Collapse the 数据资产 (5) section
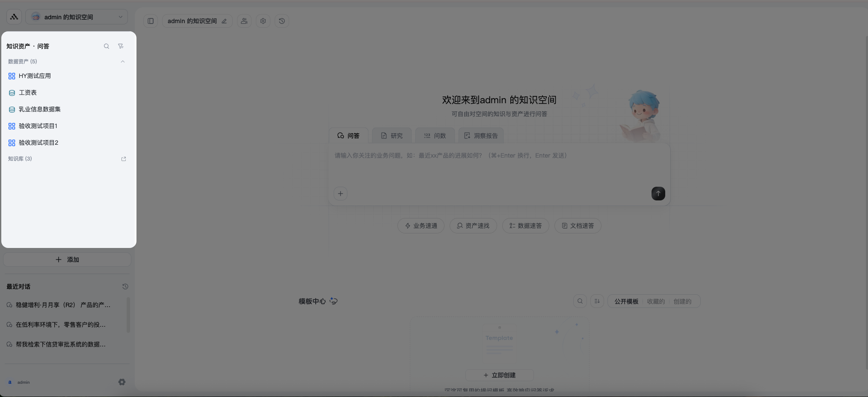868x397 pixels. coord(123,62)
